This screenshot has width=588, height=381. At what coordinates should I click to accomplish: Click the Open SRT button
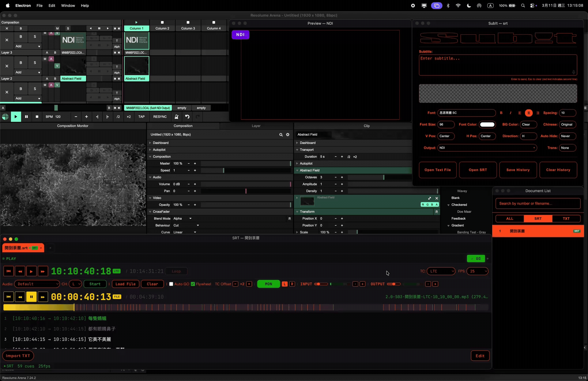(x=478, y=170)
